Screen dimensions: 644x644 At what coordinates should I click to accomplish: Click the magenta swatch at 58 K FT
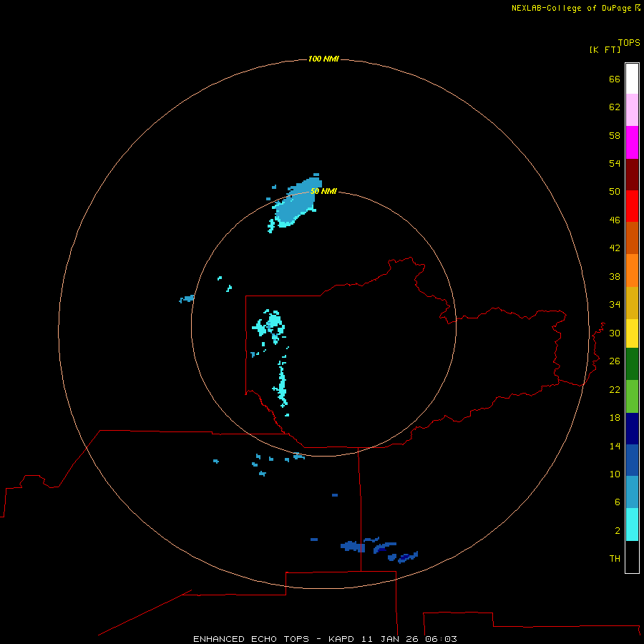[x=632, y=142]
